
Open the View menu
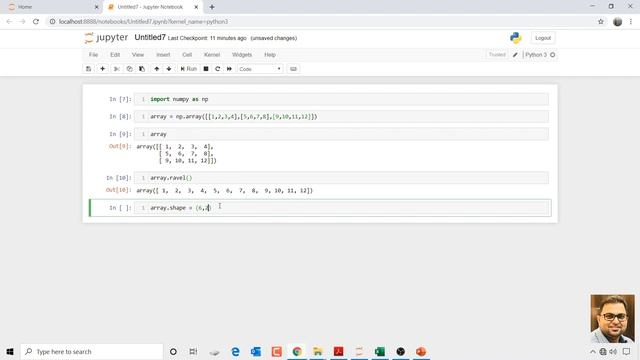tap(138, 55)
